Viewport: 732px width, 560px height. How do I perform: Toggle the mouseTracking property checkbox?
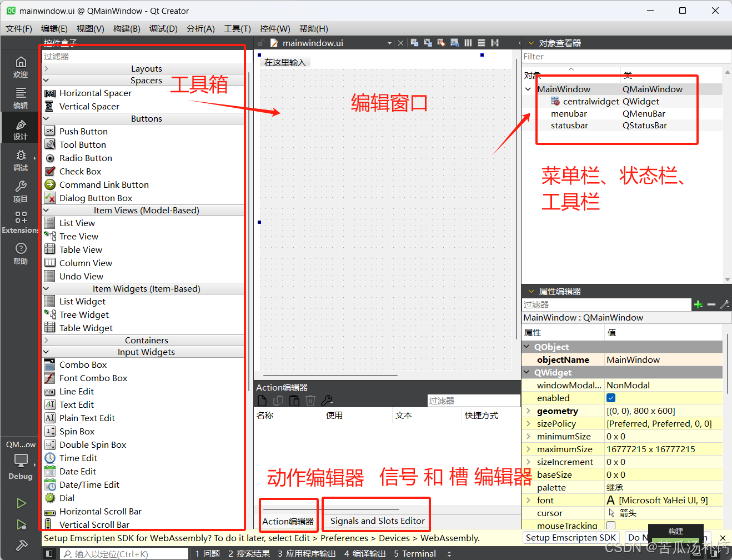pyautogui.click(x=611, y=526)
